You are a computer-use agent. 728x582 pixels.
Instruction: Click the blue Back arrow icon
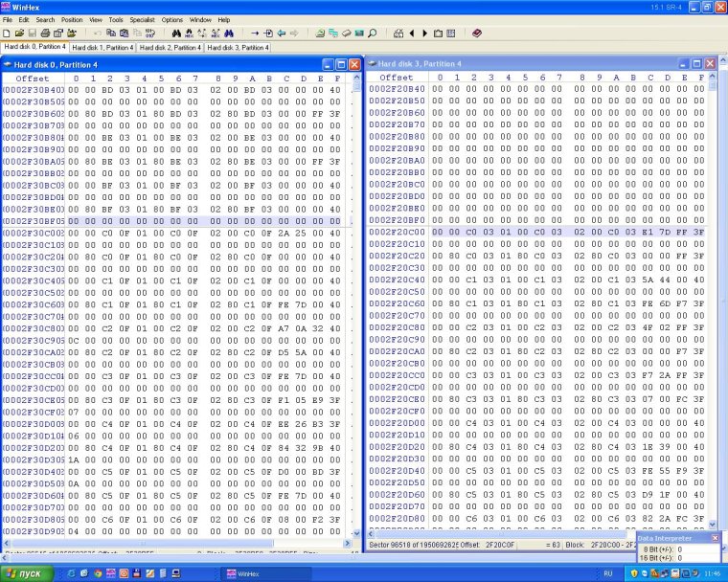[281, 34]
